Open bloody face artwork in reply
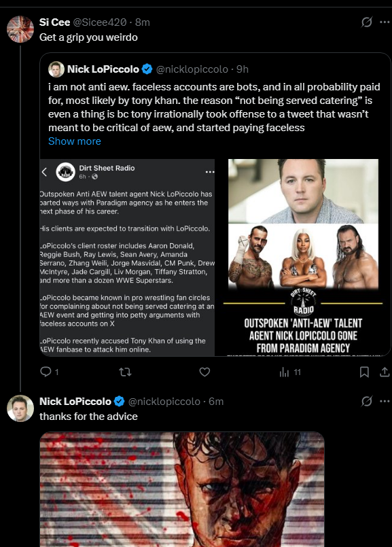 point(182,489)
